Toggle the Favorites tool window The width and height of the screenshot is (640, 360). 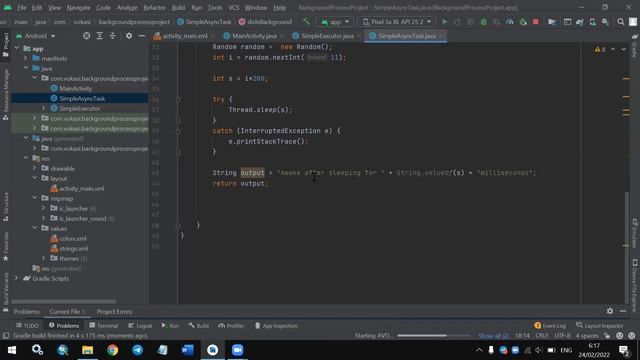pyautogui.click(x=6, y=247)
